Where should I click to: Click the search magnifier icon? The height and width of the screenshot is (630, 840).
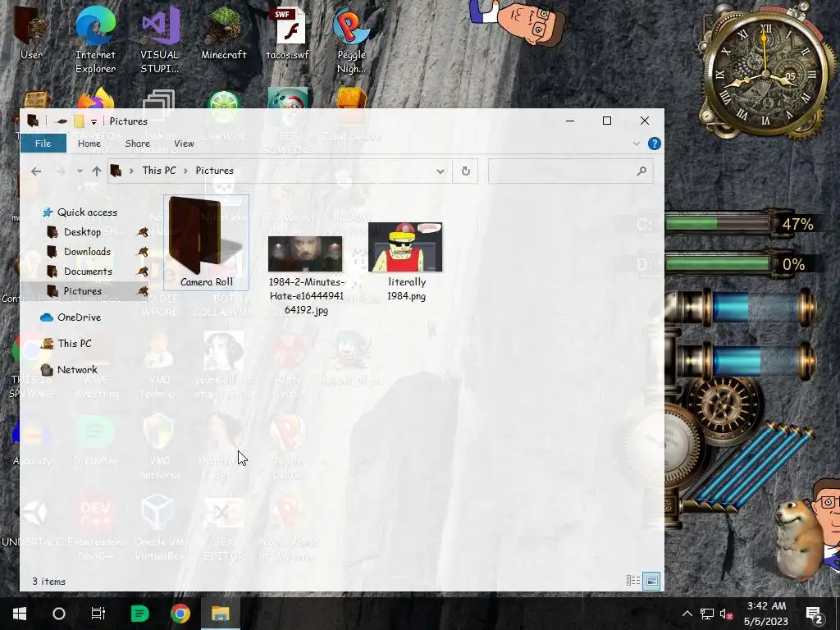coord(641,171)
